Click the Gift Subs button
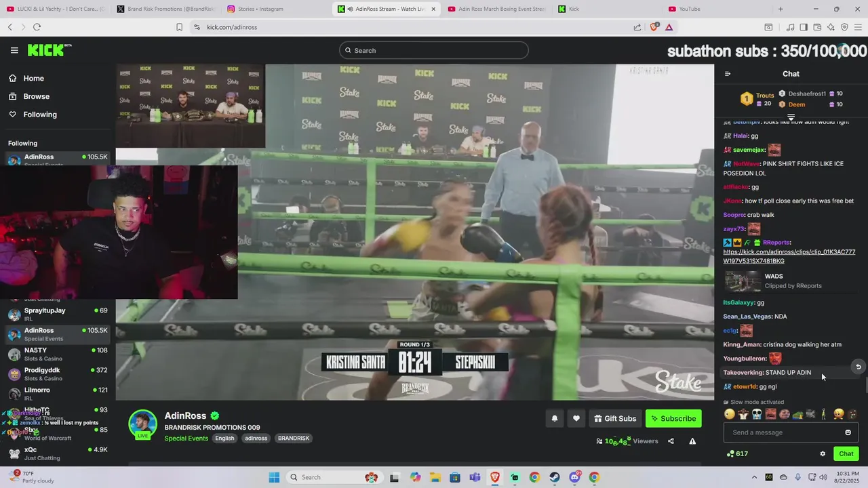868x488 pixels. (x=615, y=419)
